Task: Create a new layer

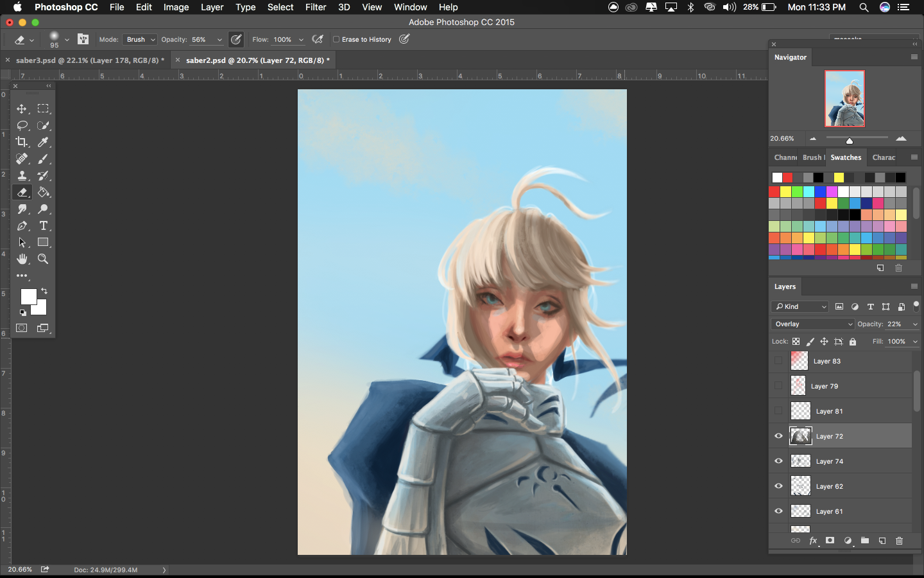Action: tap(882, 541)
